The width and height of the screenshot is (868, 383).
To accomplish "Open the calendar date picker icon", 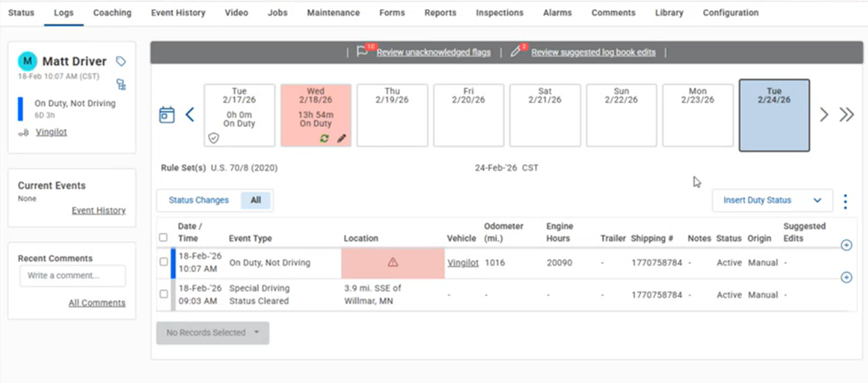I will pyautogui.click(x=167, y=114).
